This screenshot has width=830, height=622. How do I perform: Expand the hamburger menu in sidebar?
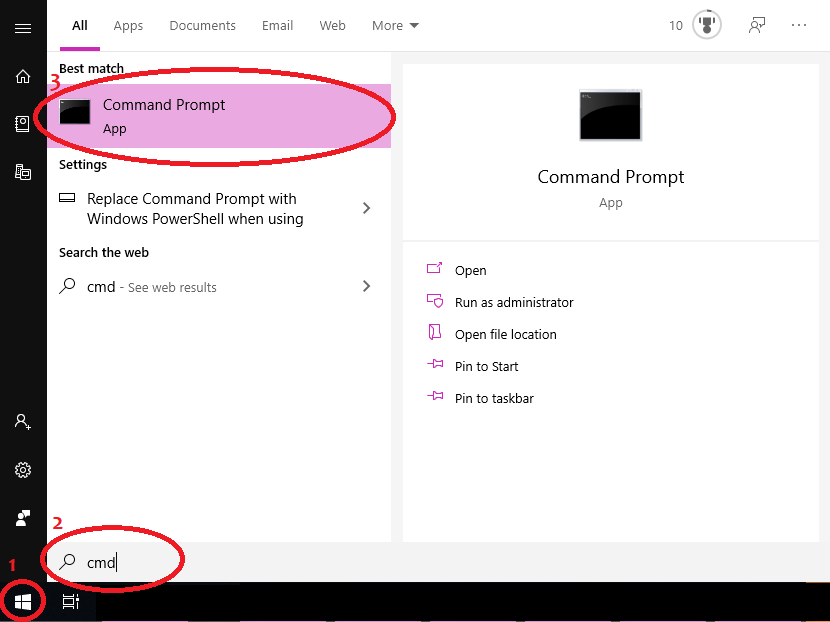pos(23,29)
